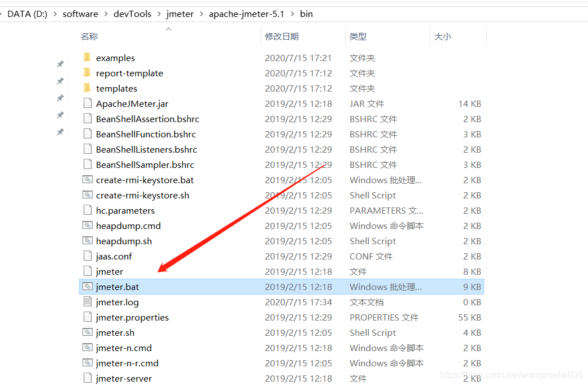Click the last quick access pin icon
Viewport: 588px width, 385px height.
click(x=60, y=132)
